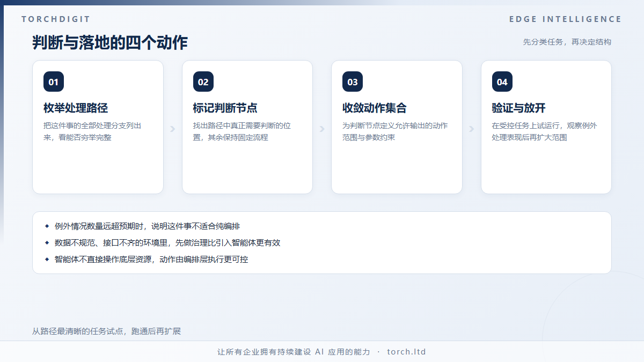Viewport: 644px width, 362px height.
Task: Click description starting 为判断节点定义允许输出
Action: pos(395,131)
